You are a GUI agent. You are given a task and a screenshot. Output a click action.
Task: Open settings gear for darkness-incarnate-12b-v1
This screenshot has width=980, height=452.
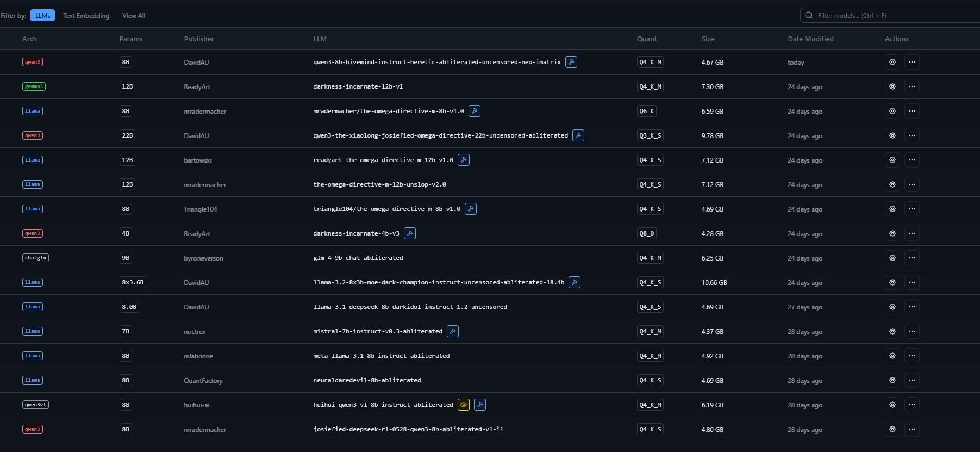point(892,86)
